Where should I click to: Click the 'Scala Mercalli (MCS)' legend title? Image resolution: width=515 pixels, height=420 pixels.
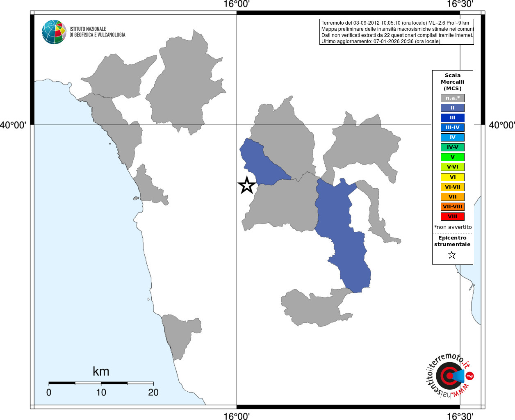pos(453,82)
